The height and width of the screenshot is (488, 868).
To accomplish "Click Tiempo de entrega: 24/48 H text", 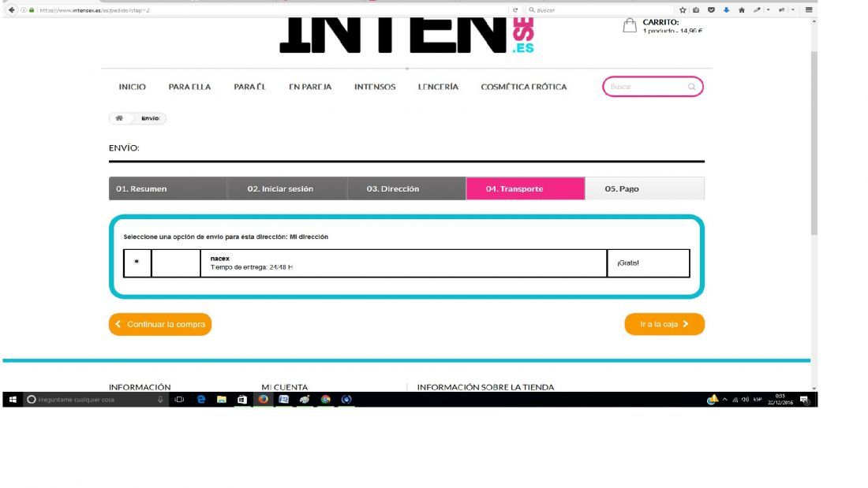I will pyautogui.click(x=251, y=267).
